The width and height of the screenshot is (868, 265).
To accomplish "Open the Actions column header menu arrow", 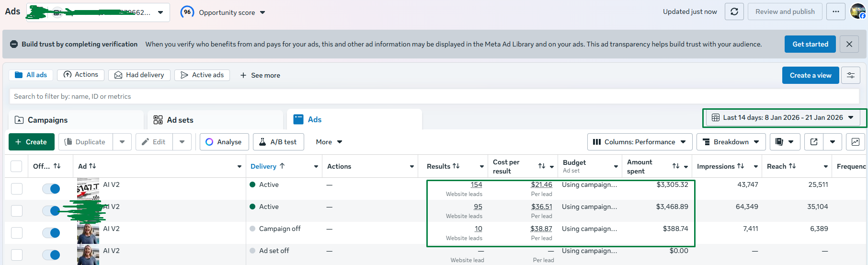I will (x=412, y=166).
